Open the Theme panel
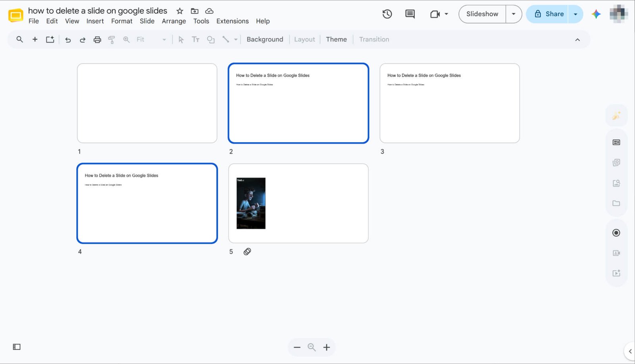 337,39
